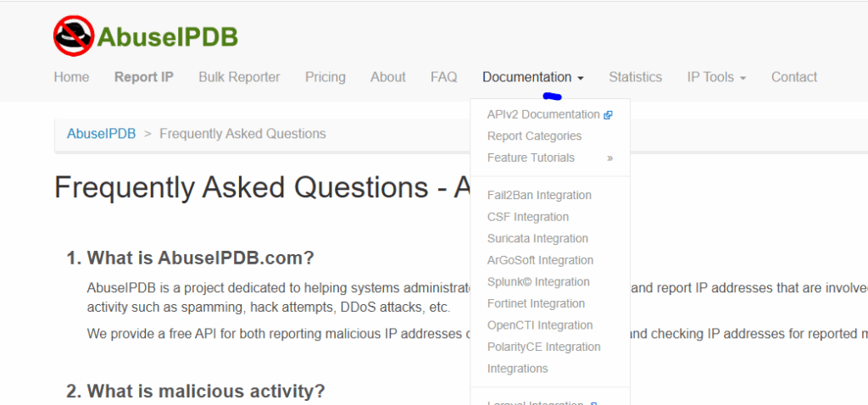Click the AbuseIPDB logo icon

74,36
